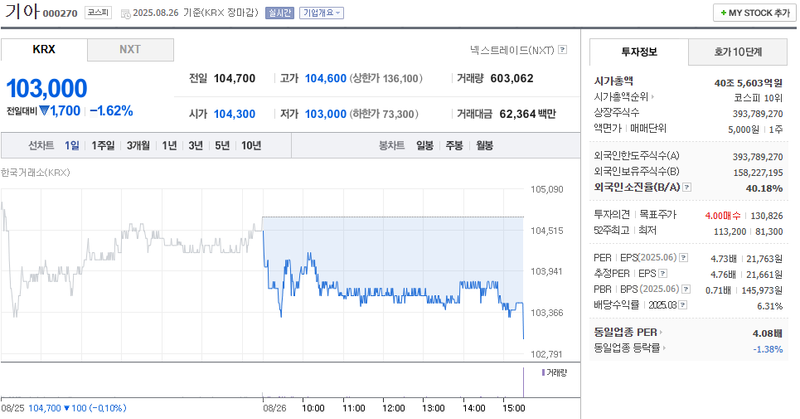Image resolution: width=800 pixels, height=419 pixels.
Task: Show the 월봉 monthly candle chart
Action: [x=485, y=145]
